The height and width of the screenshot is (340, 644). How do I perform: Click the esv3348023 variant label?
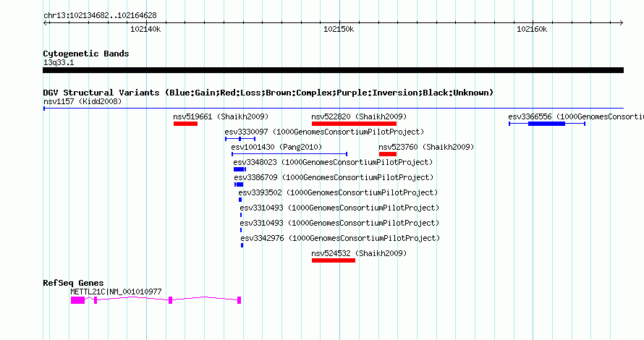tap(333, 162)
